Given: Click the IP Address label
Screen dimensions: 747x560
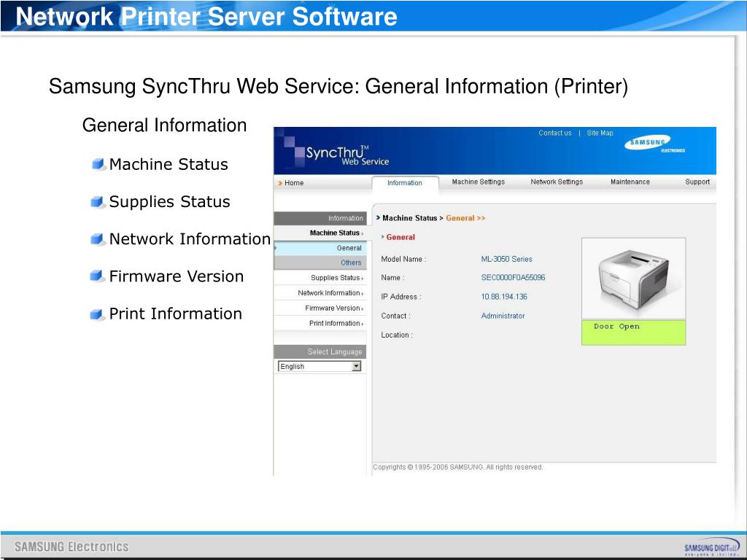Looking at the screenshot, I should (400, 297).
